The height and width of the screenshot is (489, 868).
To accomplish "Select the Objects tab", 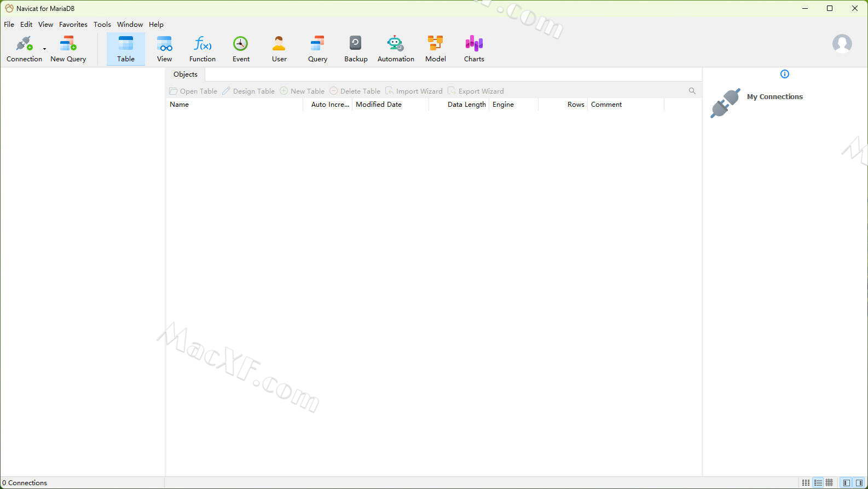I will (186, 74).
